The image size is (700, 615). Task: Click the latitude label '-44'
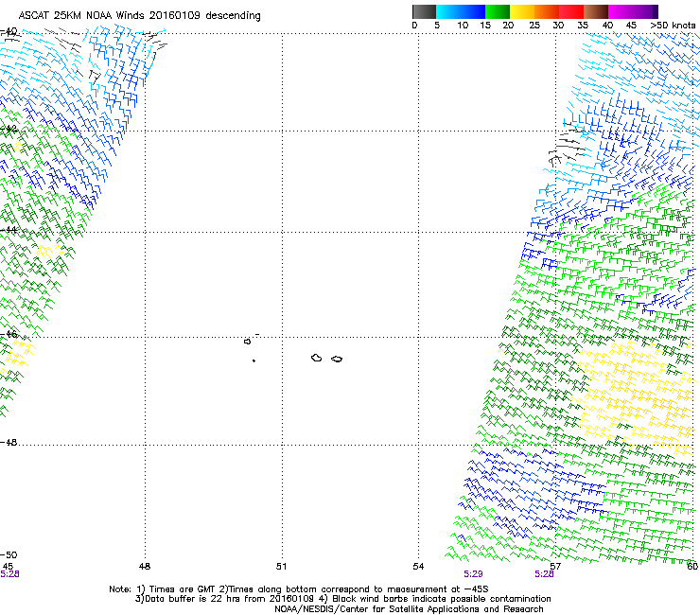coord(9,230)
